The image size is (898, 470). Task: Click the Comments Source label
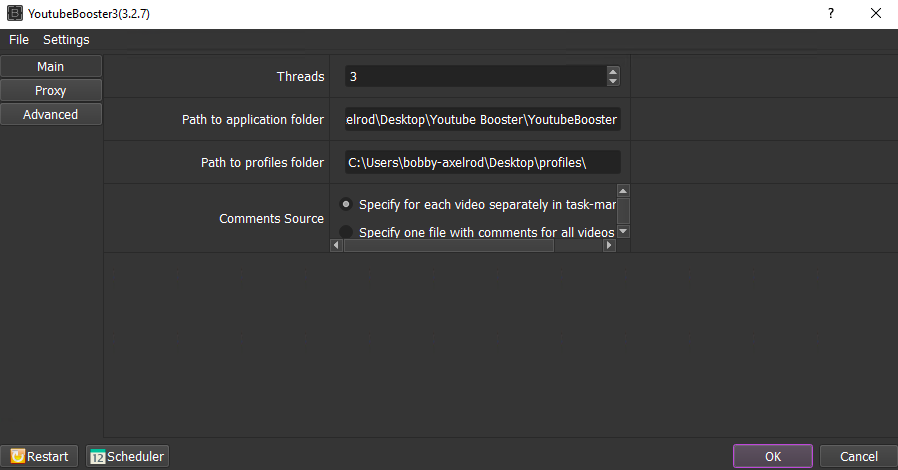(x=271, y=218)
